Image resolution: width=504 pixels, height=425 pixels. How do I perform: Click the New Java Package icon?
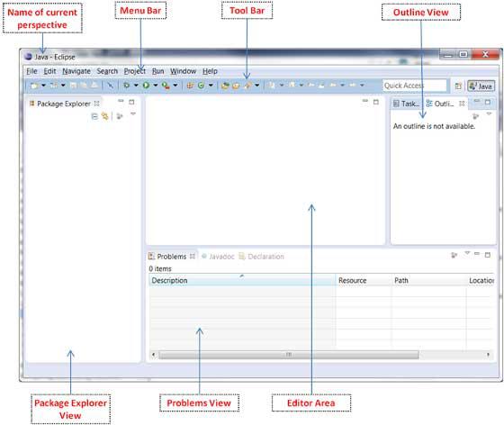190,86
